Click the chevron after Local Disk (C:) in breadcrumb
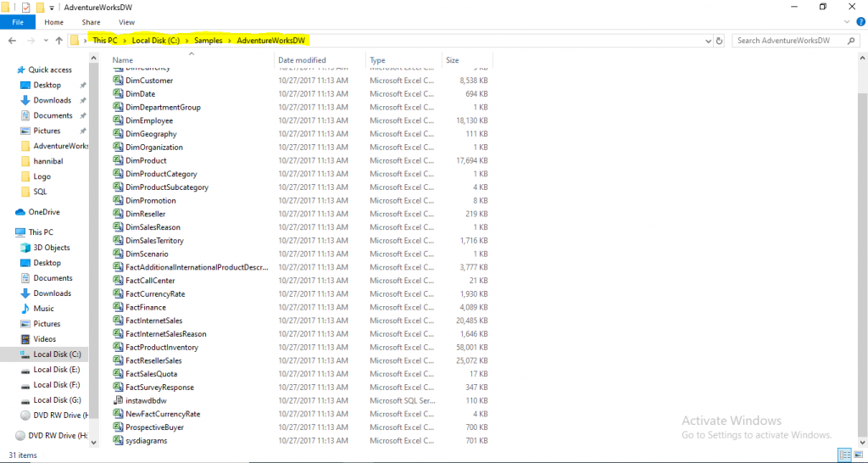 (x=187, y=41)
